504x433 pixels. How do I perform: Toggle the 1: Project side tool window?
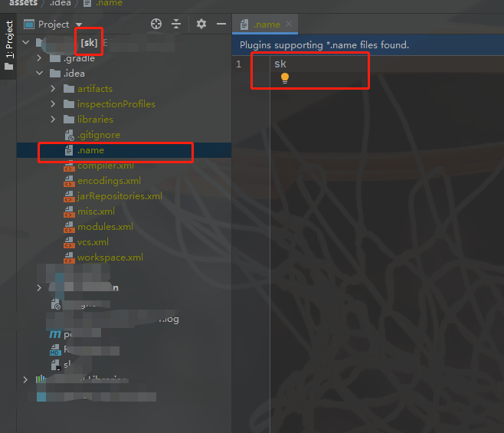pos(8,44)
